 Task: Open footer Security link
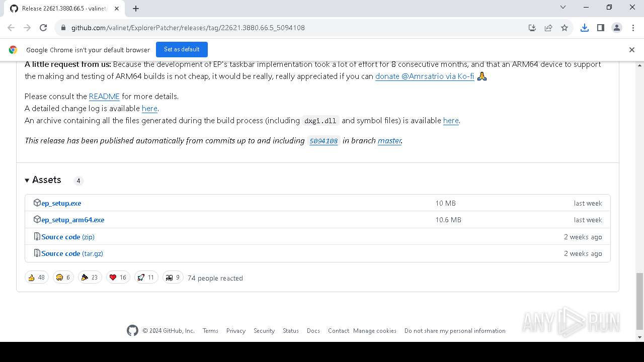[264, 330]
